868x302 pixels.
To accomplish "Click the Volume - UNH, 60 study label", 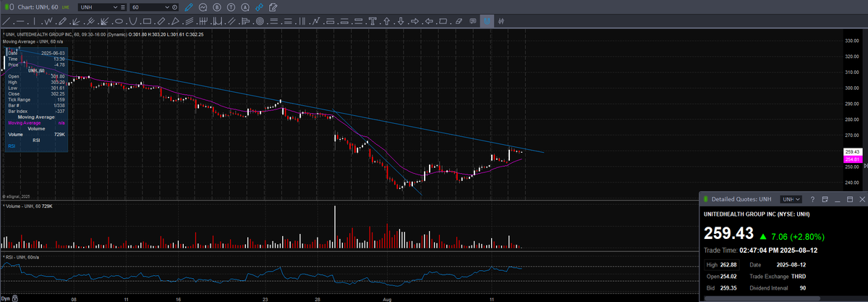I will pyautogui.click(x=29, y=206).
